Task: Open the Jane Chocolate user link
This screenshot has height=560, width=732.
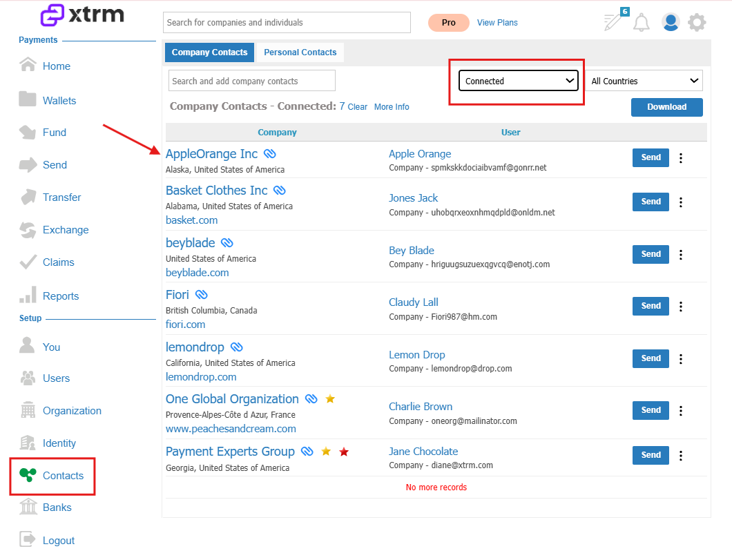Action: (x=423, y=452)
